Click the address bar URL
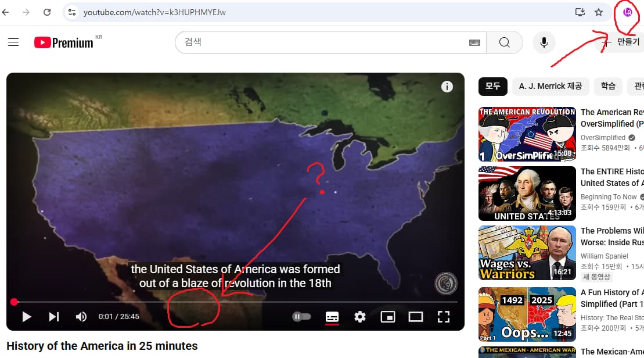 point(154,12)
